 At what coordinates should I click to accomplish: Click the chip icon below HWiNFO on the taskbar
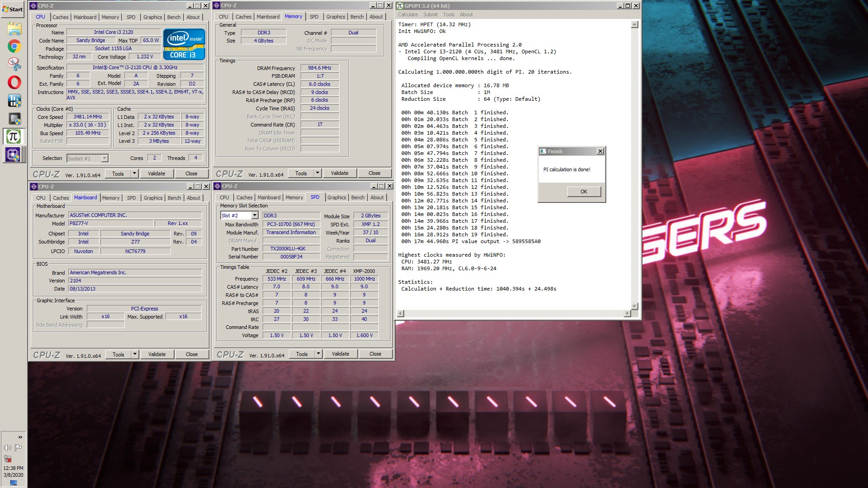14,118
